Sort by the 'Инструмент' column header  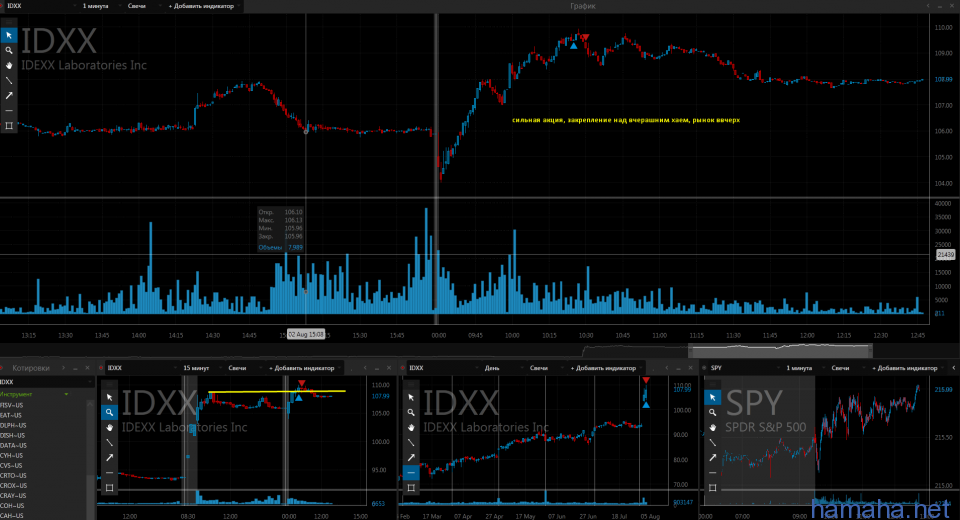[x=17, y=394]
